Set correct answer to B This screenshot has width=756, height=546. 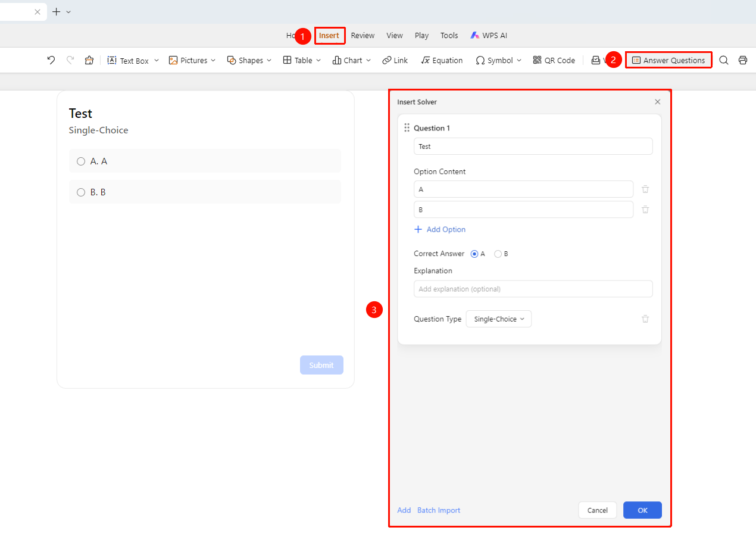tap(498, 254)
